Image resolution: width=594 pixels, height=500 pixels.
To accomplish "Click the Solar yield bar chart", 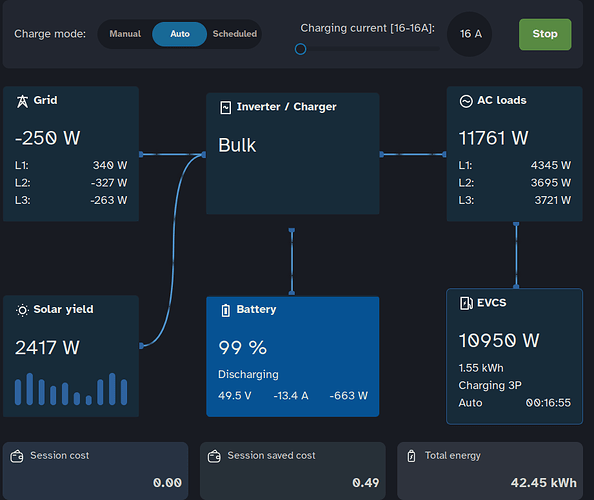I will tap(71, 389).
